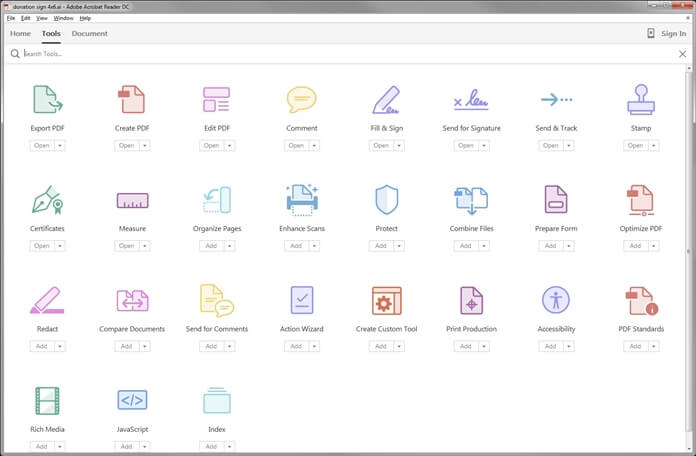The width and height of the screenshot is (696, 456).
Task: Expand the dropdown arrow under Protect
Action: (399, 246)
